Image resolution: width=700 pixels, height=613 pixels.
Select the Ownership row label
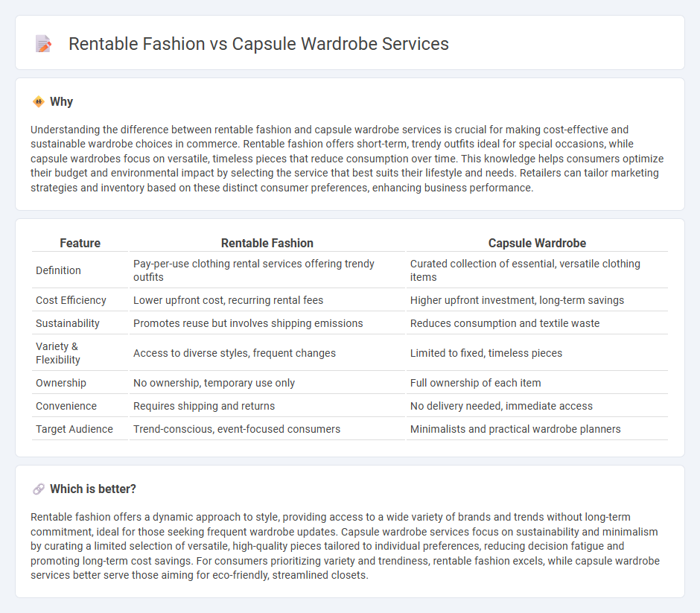[x=61, y=383]
